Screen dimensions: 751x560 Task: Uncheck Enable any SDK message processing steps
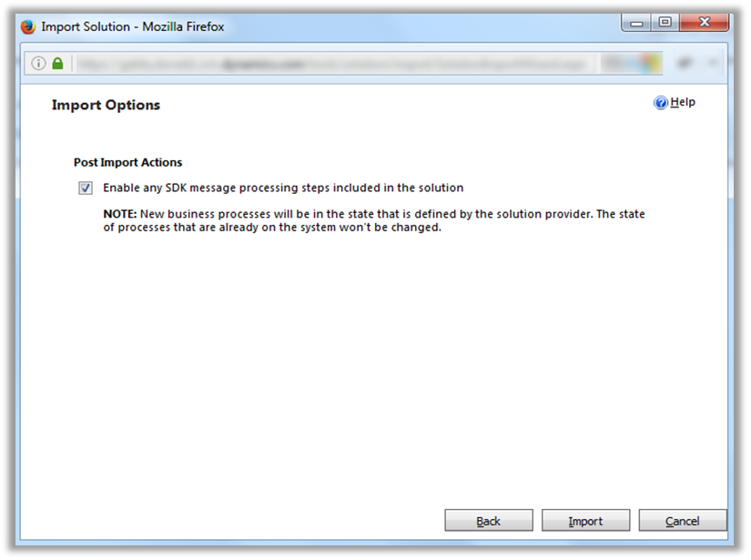pos(86,188)
